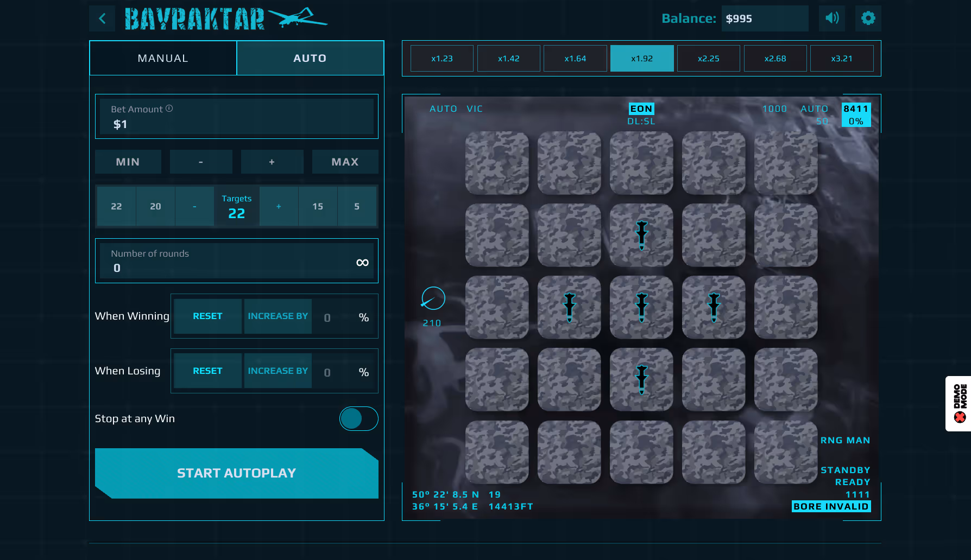Select first camo tile in top row
The width and height of the screenshot is (971, 560).
(497, 163)
